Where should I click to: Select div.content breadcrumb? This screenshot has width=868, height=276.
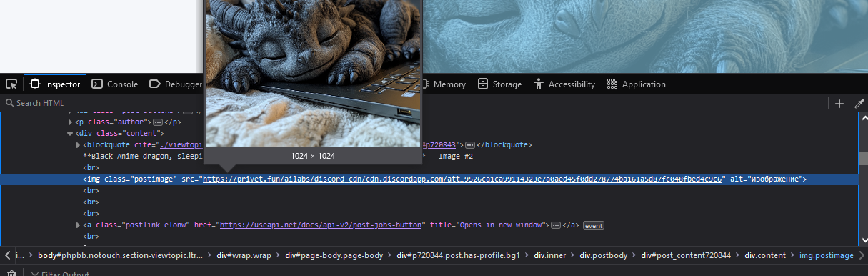pos(765,255)
